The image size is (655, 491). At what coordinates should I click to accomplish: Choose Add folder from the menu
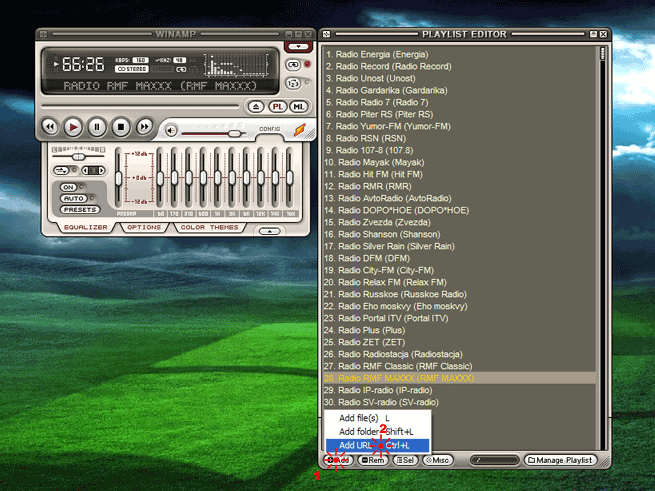(x=378, y=432)
